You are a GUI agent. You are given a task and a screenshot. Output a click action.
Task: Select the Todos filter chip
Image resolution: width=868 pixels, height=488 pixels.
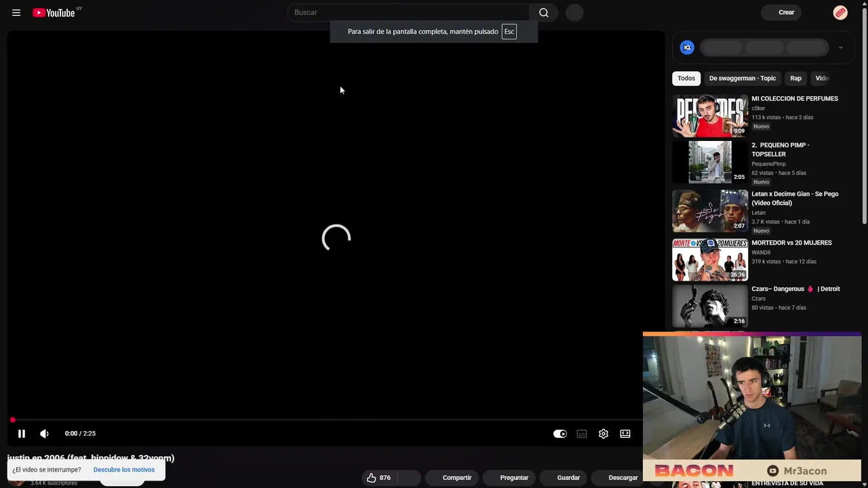click(x=686, y=78)
